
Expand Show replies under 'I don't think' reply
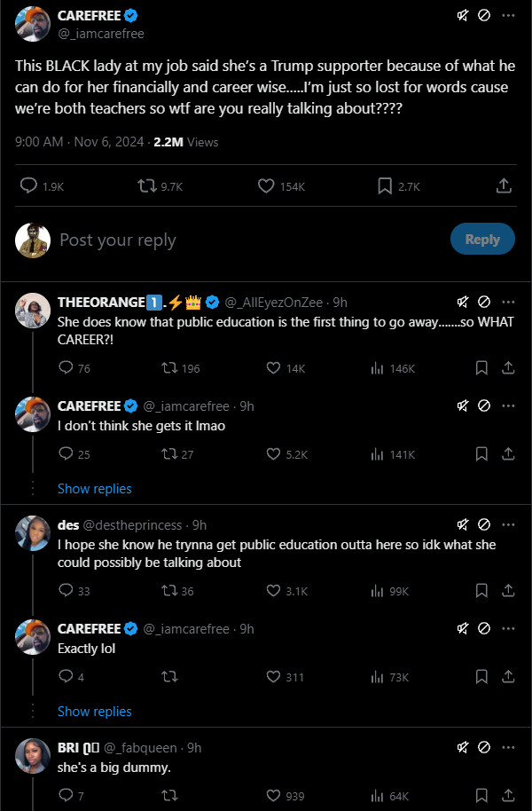pyautogui.click(x=94, y=489)
